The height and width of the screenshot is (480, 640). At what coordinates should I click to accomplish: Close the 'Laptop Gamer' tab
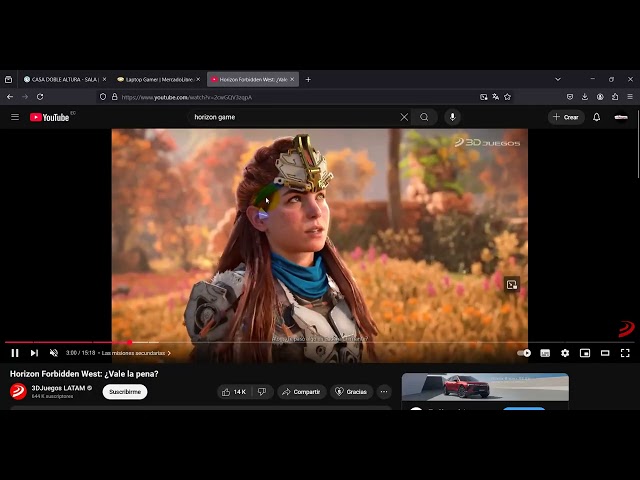point(198,80)
